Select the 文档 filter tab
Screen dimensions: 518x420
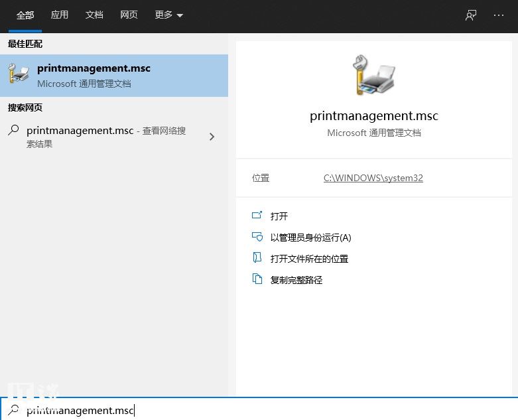pos(94,15)
